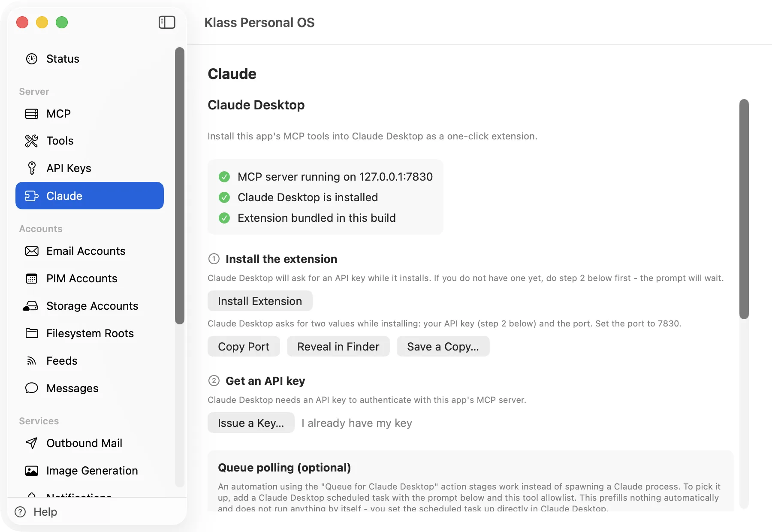
Task: Click the 'Get an API key' step heading
Action: coord(265,381)
